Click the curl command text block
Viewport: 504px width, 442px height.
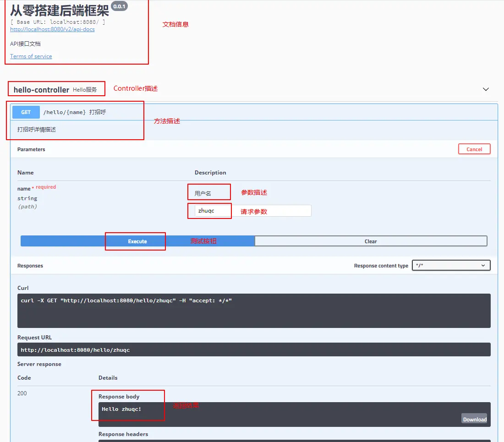click(x=254, y=311)
